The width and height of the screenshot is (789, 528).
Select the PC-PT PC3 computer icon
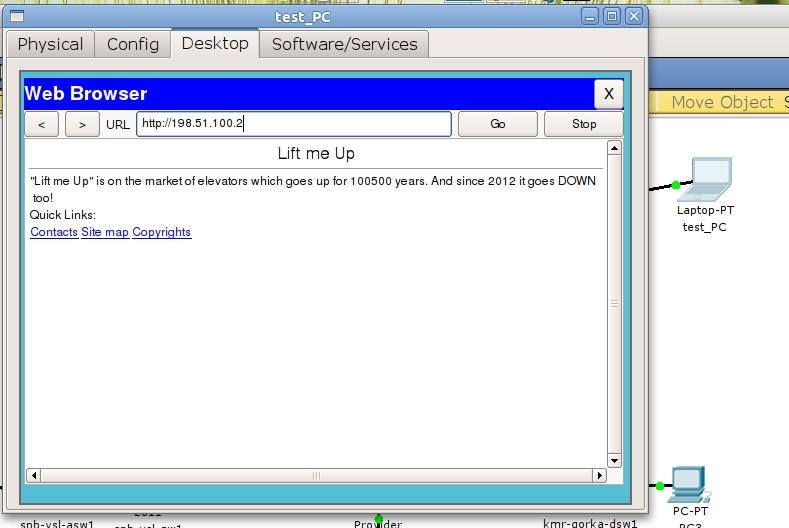(x=689, y=485)
